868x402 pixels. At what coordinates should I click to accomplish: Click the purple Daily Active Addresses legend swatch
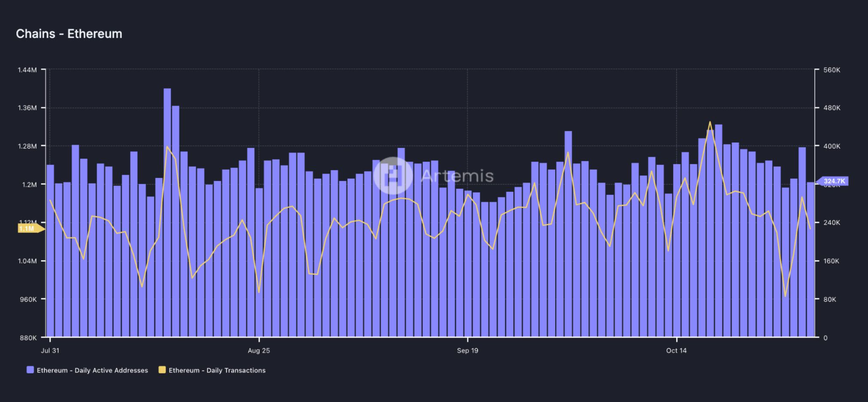[30, 370]
